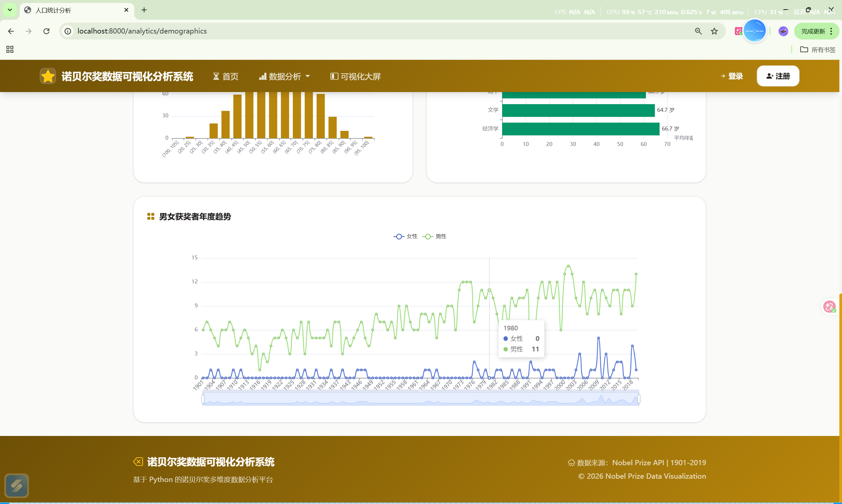Viewport: 842px width, 504px height.
Task: Expand the 数据分析 dropdown menu
Action: click(284, 76)
